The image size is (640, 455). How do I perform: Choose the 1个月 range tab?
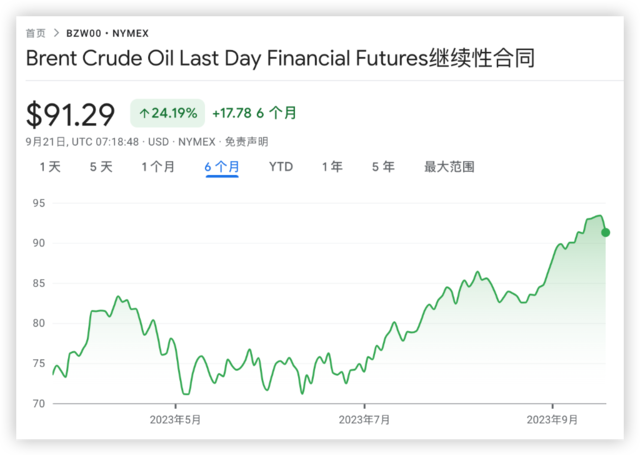pyautogui.click(x=158, y=167)
